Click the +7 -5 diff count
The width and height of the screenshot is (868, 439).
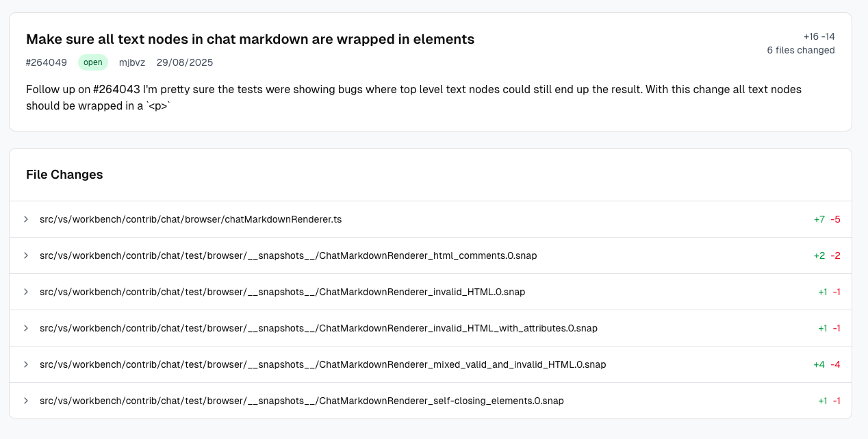[826, 219]
